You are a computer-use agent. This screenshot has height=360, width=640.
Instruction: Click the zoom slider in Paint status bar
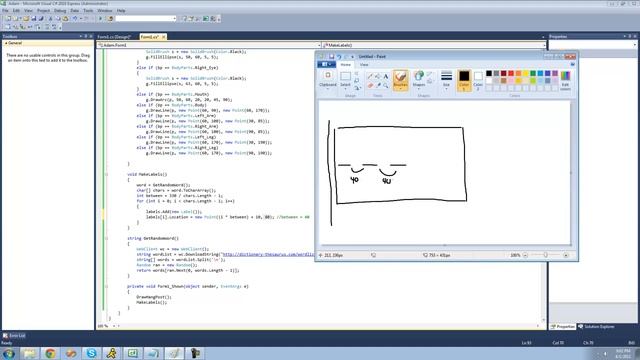click(545, 255)
